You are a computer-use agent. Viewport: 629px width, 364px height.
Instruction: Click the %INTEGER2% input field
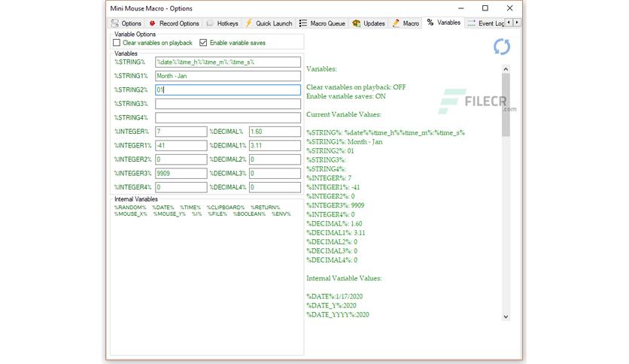coord(181,159)
